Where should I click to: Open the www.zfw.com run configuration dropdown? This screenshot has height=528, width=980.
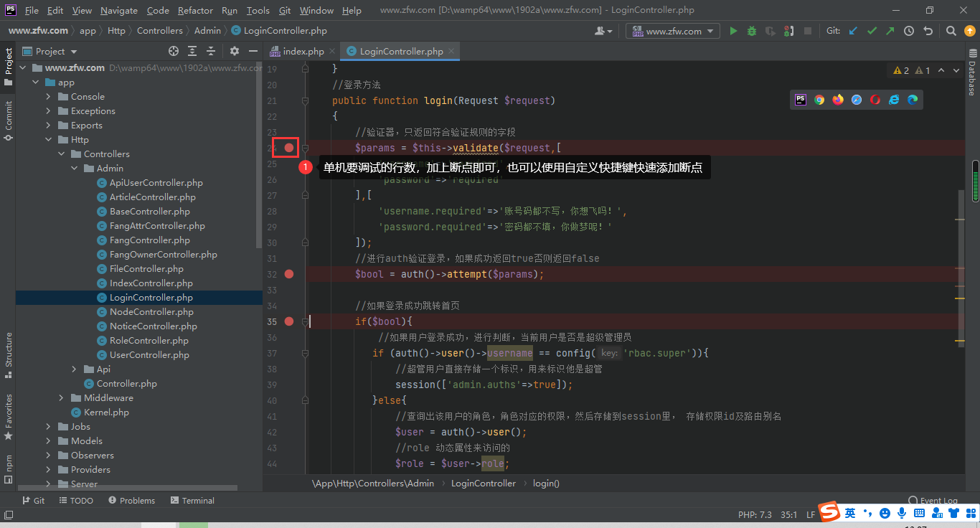[673, 31]
